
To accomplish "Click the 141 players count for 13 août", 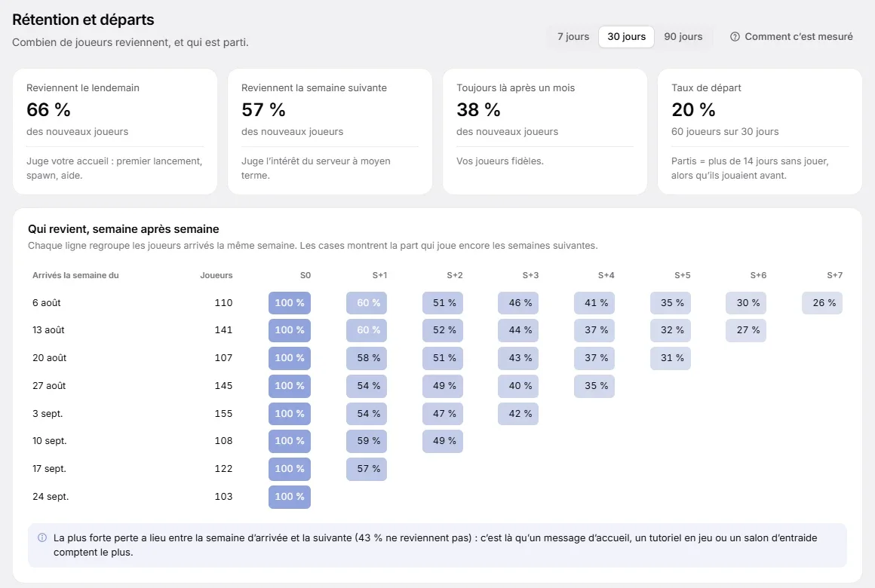I will click(223, 330).
